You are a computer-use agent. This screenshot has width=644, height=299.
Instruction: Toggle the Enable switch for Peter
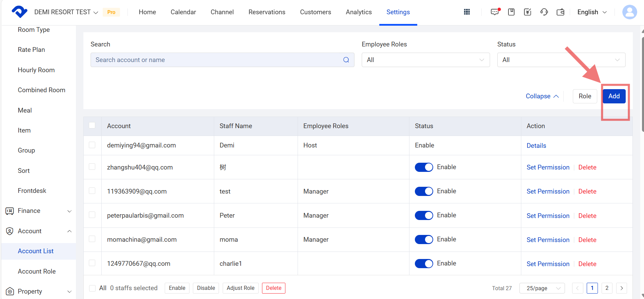424,216
